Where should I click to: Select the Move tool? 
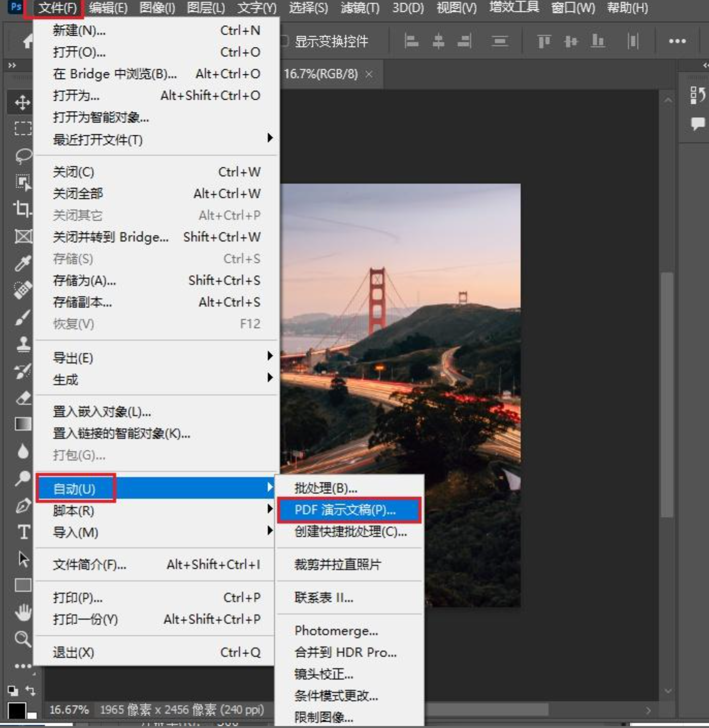click(x=22, y=102)
